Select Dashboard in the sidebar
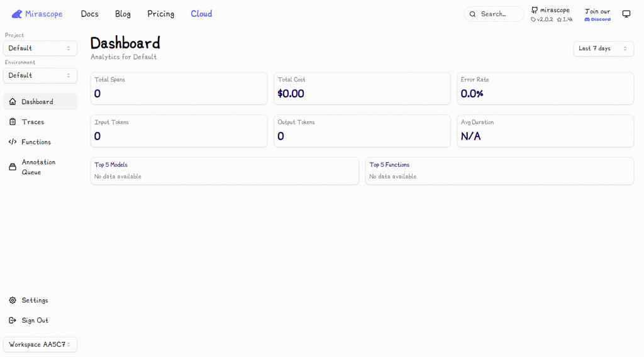This screenshot has height=357, width=644. (40, 102)
